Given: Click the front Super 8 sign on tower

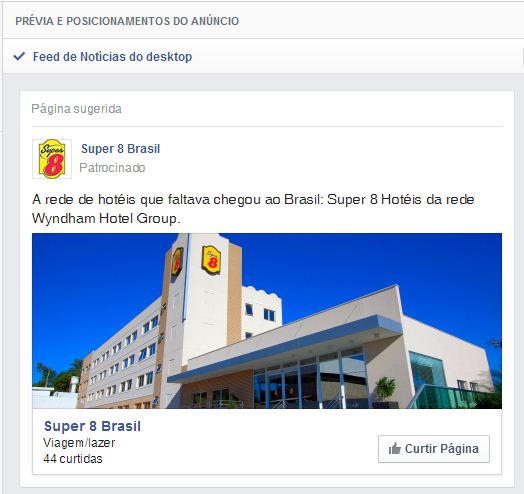Looking at the screenshot, I should [x=211, y=260].
